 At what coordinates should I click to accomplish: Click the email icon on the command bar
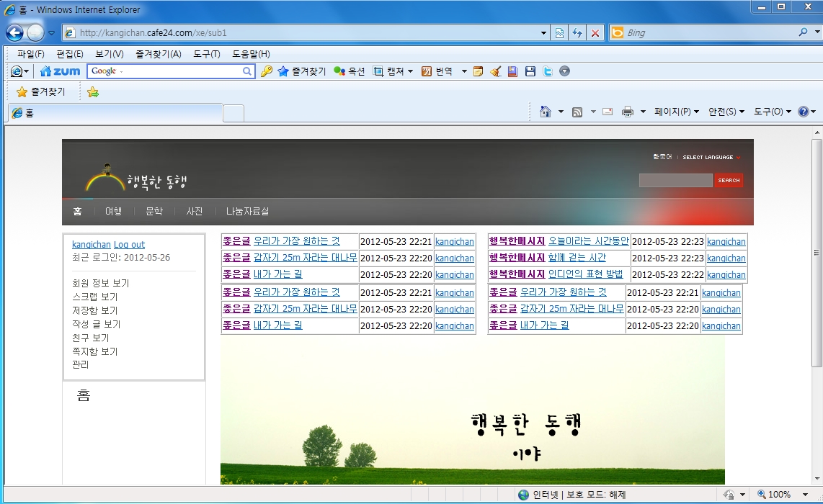(606, 112)
